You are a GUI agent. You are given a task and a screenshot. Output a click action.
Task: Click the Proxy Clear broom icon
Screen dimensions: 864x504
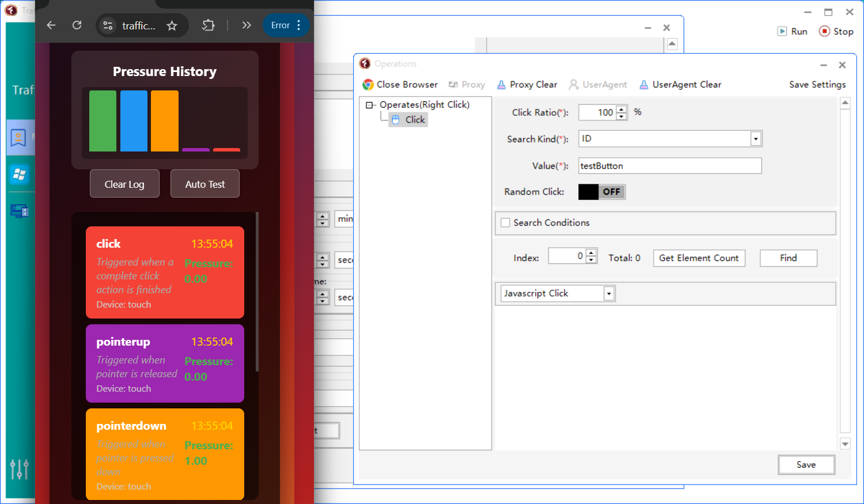coord(502,85)
